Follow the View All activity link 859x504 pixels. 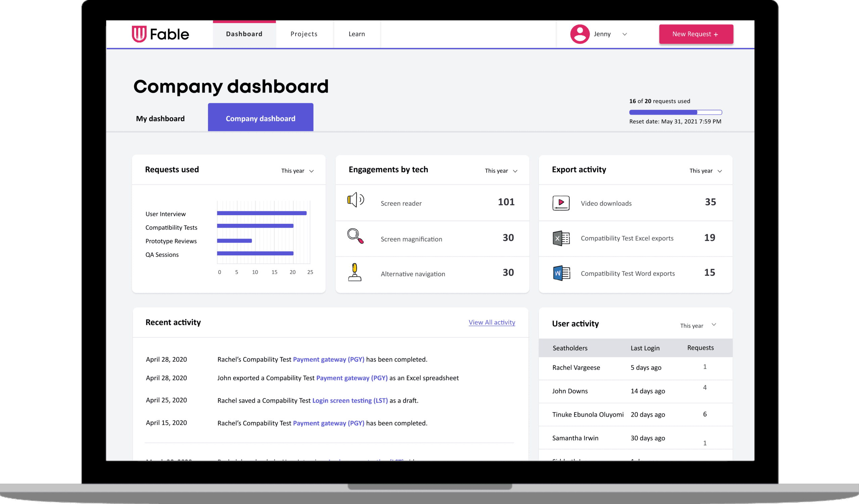(492, 322)
